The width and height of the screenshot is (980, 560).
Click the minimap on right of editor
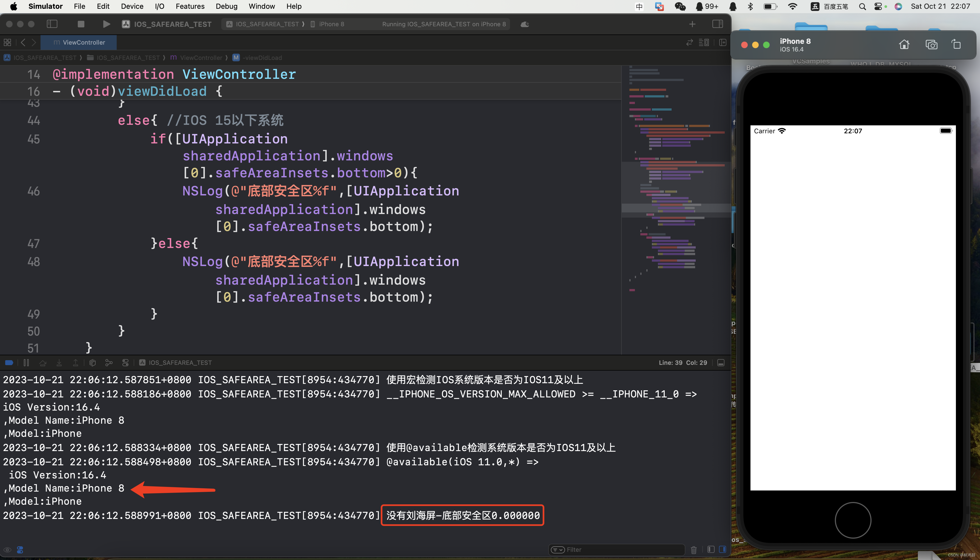[x=676, y=210]
